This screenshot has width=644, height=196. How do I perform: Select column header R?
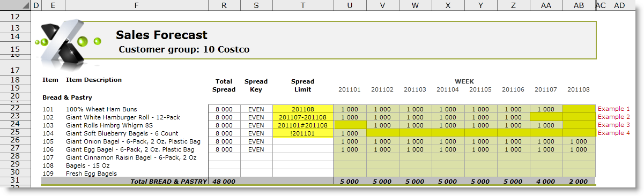tap(224, 5)
